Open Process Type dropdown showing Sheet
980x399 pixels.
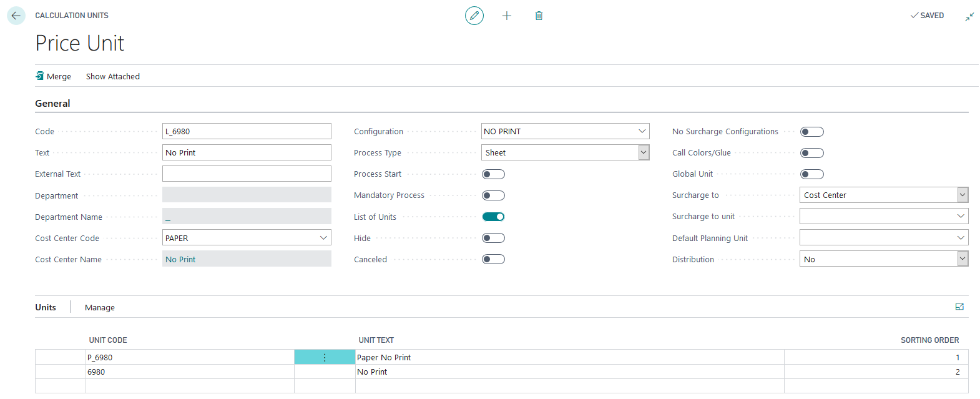click(644, 152)
